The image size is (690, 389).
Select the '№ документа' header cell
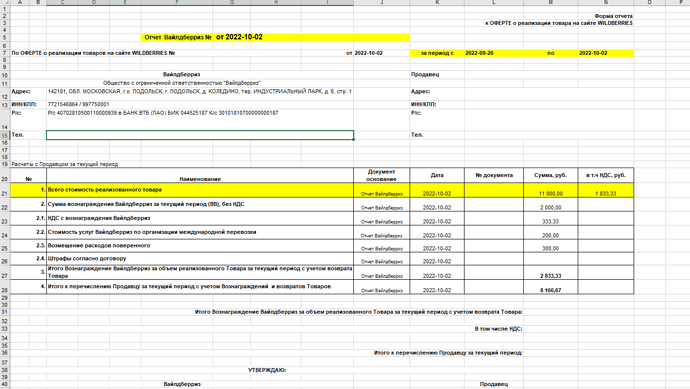tap(494, 176)
